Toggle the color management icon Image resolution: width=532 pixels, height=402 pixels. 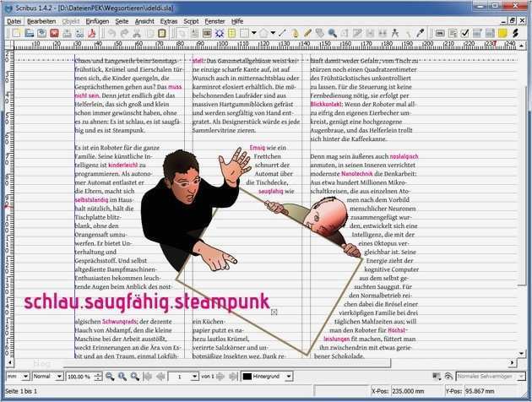437,376
